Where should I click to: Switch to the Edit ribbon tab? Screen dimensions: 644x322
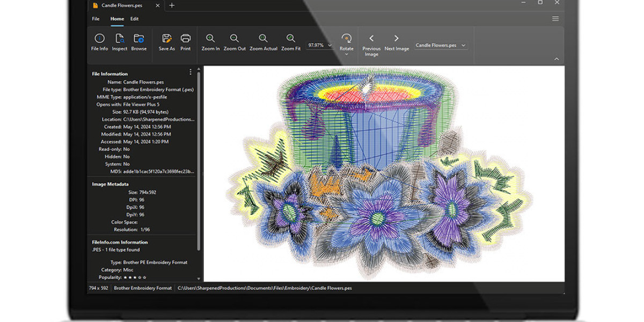(x=134, y=18)
